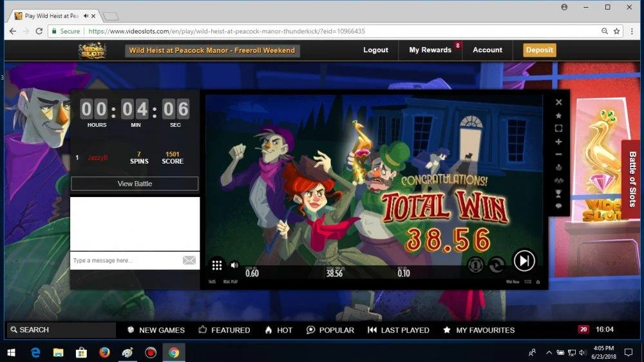The width and height of the screenshot is (644, 362).
Task: Select player JazzyB in leaderboard
Action: (98, 157)
